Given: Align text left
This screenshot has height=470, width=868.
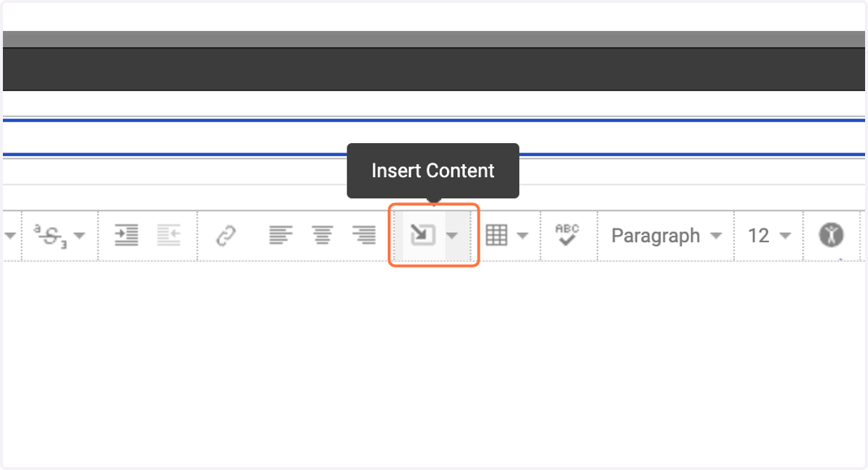Looking at the screenshot, I should pyautogui.click(x=281, y=235).
